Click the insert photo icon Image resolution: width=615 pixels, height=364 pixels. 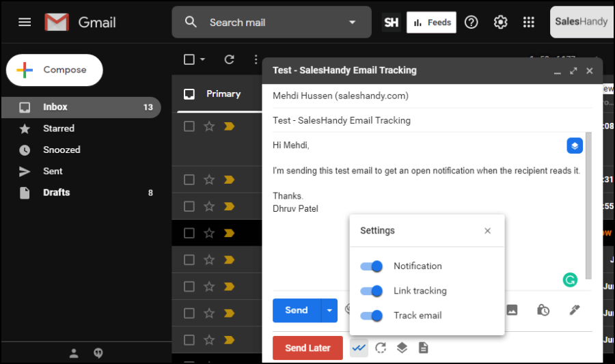tap(511, 310)
